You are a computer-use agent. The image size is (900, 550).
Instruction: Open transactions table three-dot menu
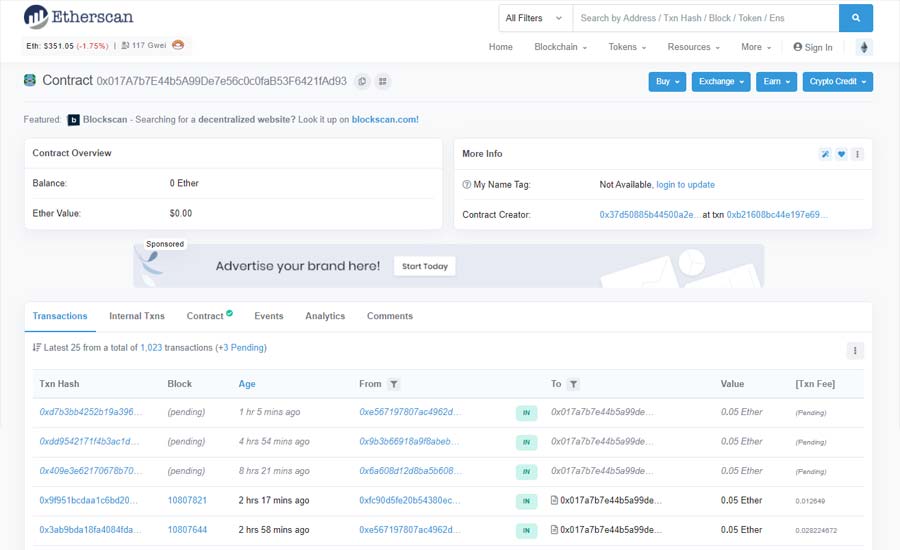click(x=855, y=351)
